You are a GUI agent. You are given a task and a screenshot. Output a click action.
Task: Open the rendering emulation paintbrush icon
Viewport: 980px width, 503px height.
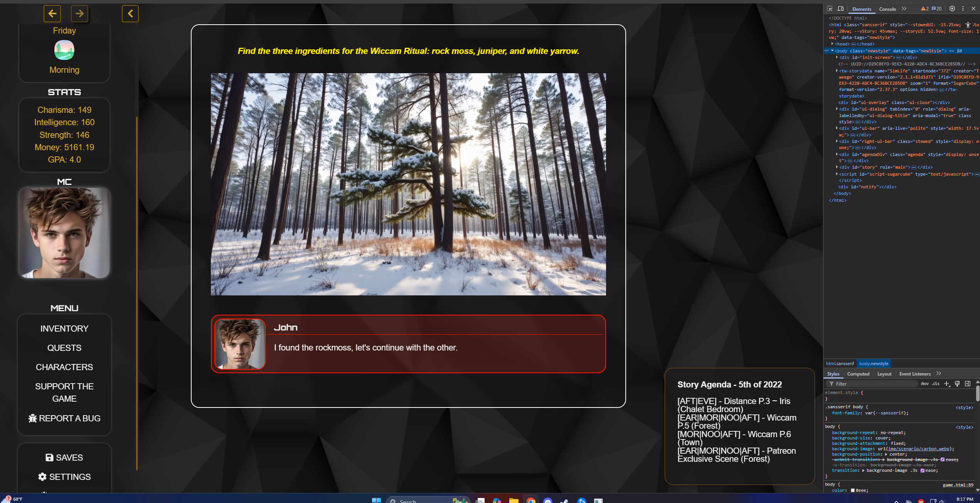pos(957,384)
